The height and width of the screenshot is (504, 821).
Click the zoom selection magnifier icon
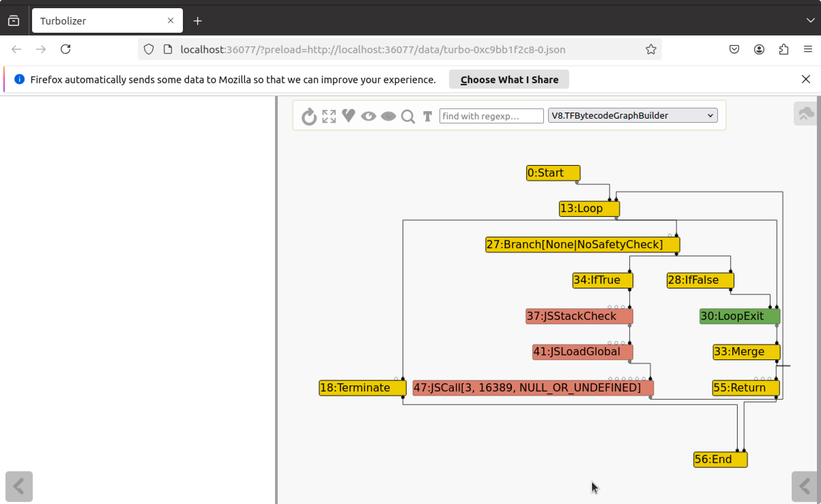408,116
